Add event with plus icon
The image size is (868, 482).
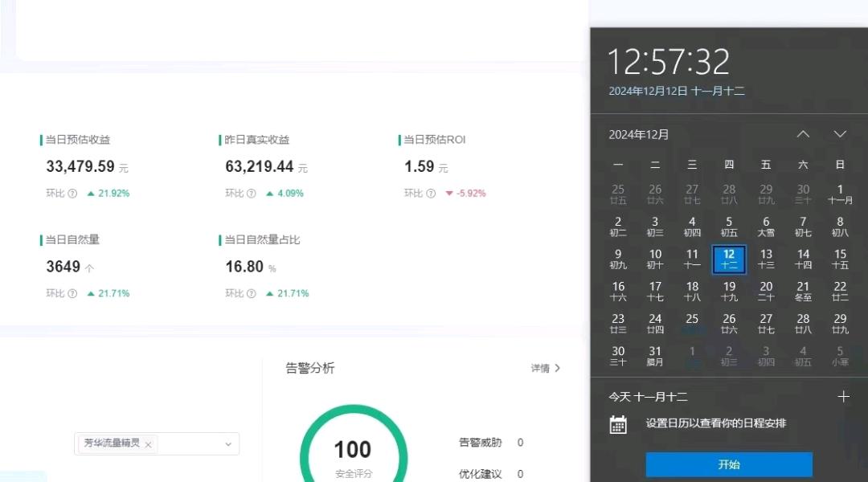843,397
